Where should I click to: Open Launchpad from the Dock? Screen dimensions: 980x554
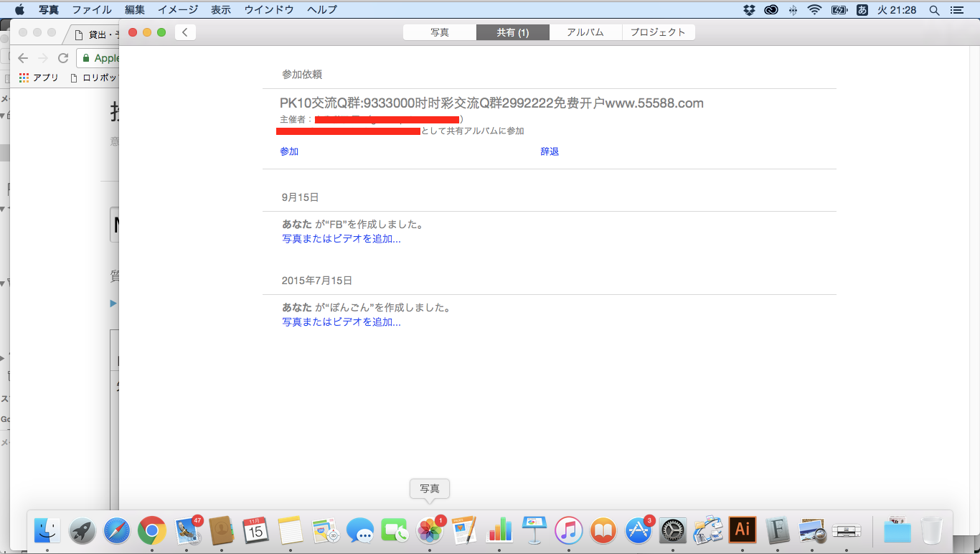(x=83, y=530)
